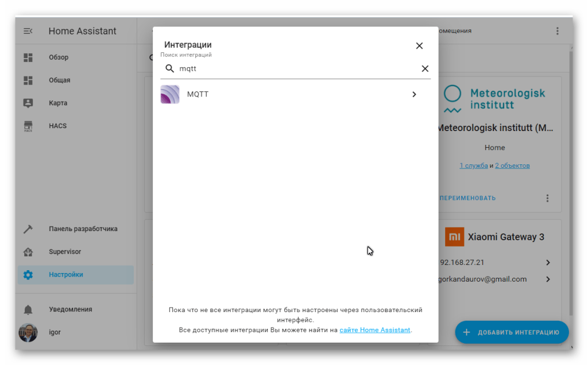This screenshot has height=365, width=588.
Task: Expand the gmail.com account entry arrow
Action: click(x=548, y=279)
